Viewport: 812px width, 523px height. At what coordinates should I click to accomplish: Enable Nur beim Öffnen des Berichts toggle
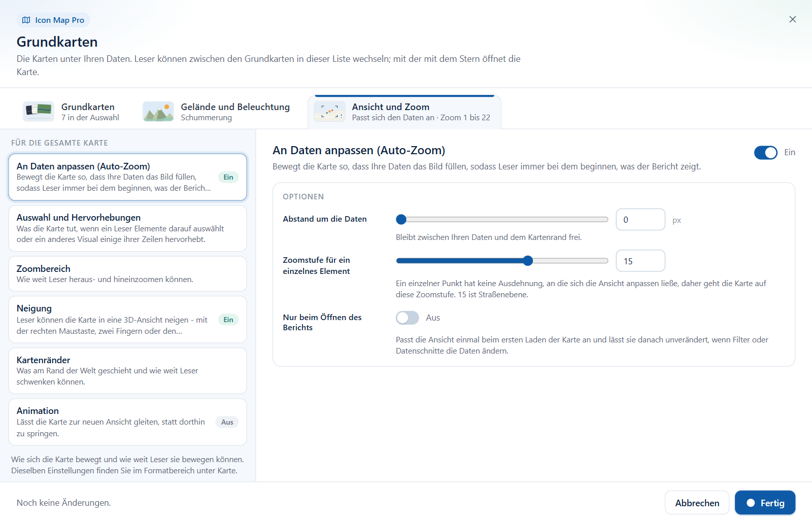click(408, 318)
